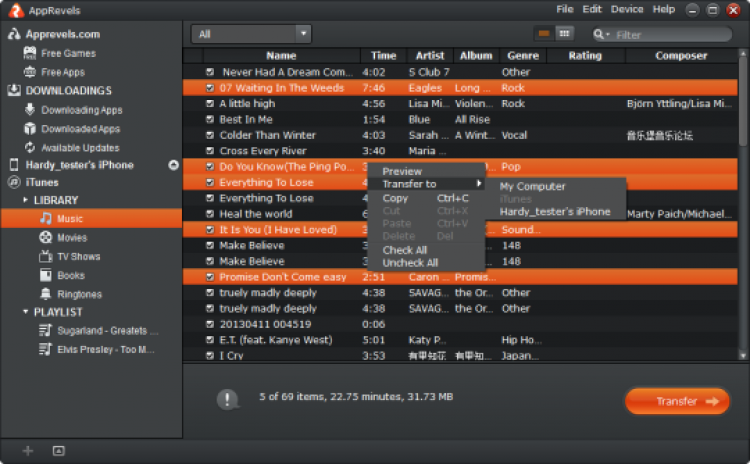This screenshot has height=464, width=750.
Task: Open the Sugarland playlist icon
Action: point(45,331)
